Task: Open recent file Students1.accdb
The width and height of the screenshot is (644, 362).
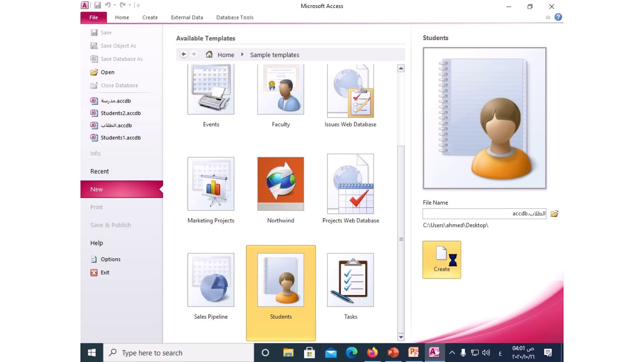Action: 116,137
